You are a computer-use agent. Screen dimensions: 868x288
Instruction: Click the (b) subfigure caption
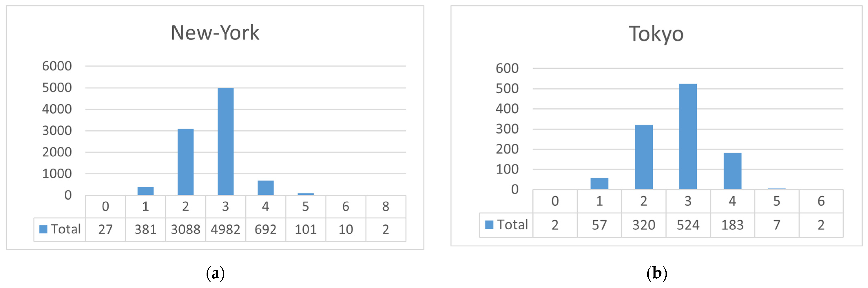point(657,273)
